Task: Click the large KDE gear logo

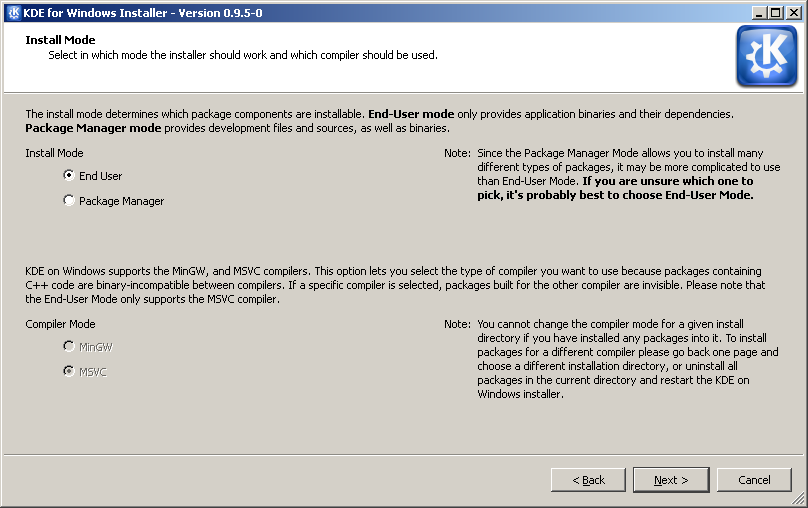Action: pyautogui.click(x=766, y=56)
